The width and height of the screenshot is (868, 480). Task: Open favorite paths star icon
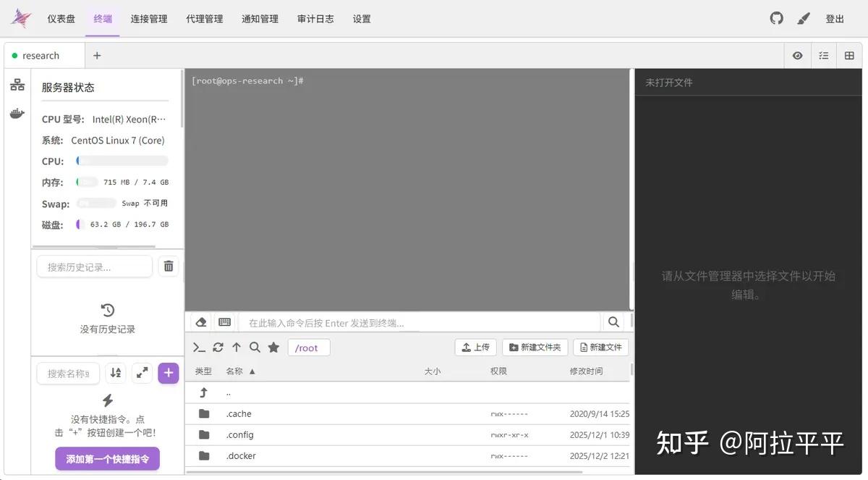click(273, 348)
